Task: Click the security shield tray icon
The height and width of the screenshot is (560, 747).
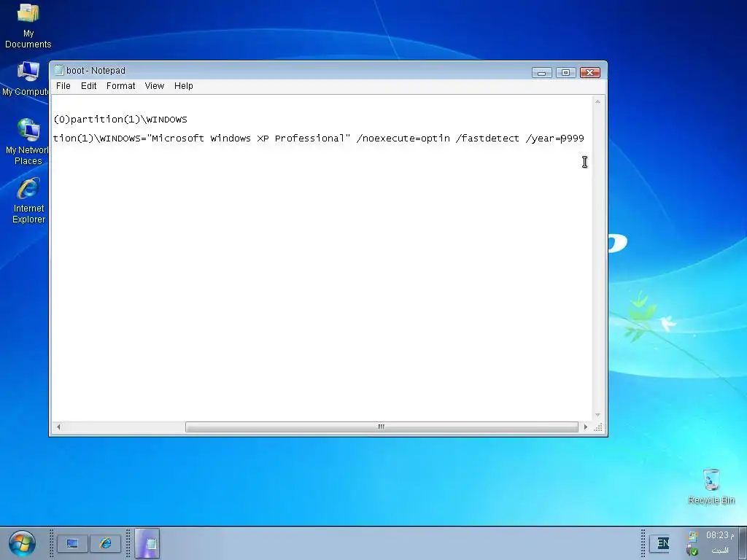Action: tap(692, 551)
